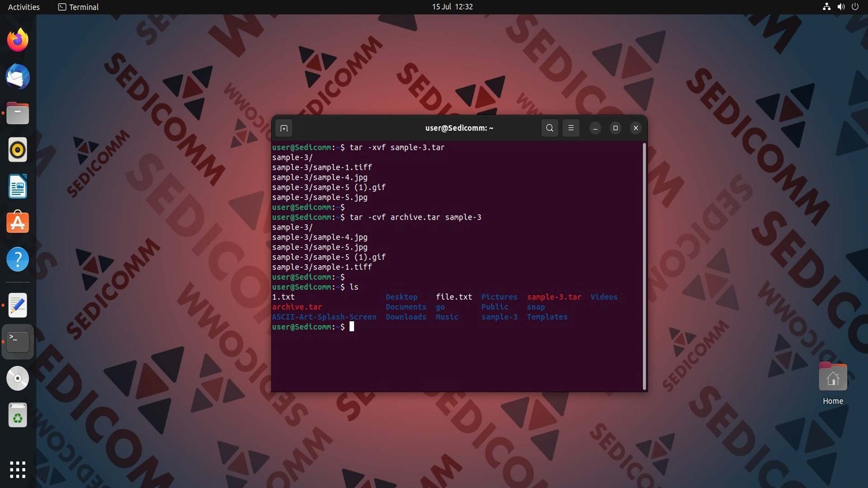Click Music in the ls output

pos(447,317)
